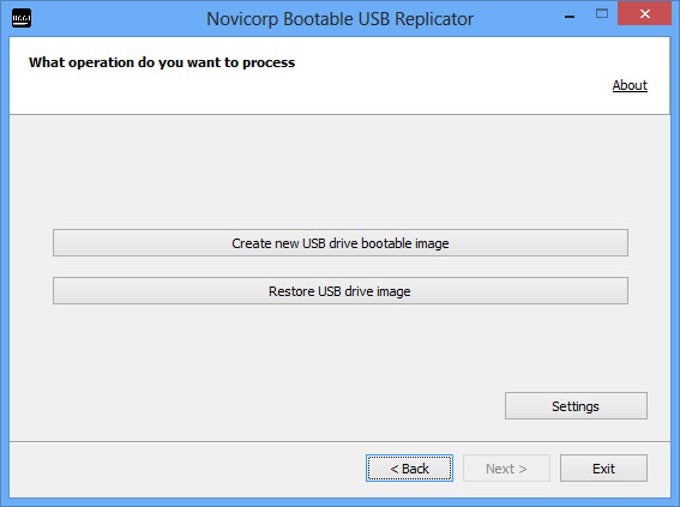Click the Novicorp Bootable USB Replicator title text
This screenshot has height=507, width=680.
340,19
